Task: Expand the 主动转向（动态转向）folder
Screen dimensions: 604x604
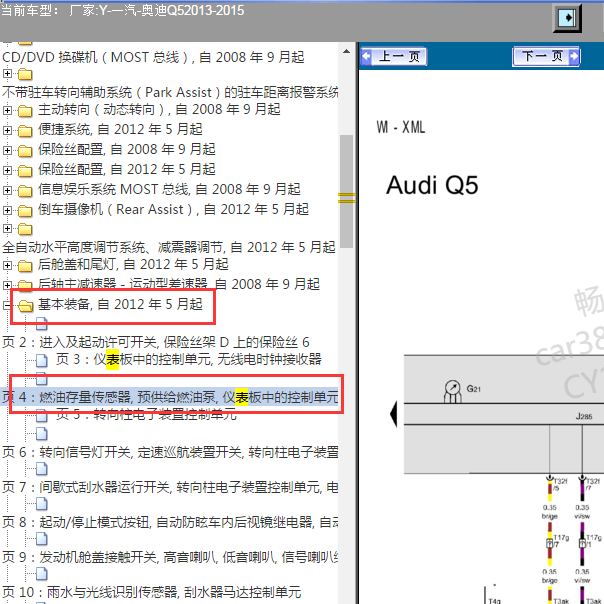Action: [7, 111]
